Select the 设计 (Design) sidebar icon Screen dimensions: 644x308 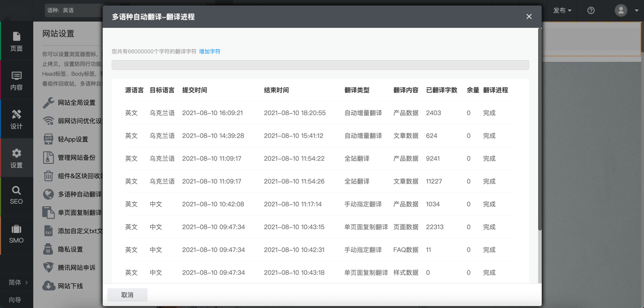pos(17,119)
